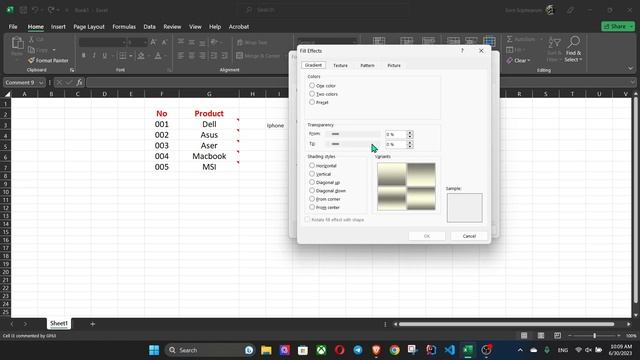This screenshot has height=360, width=640.
Task: Click the AutoSum sigma icon
Action: [x=509, y=39]
